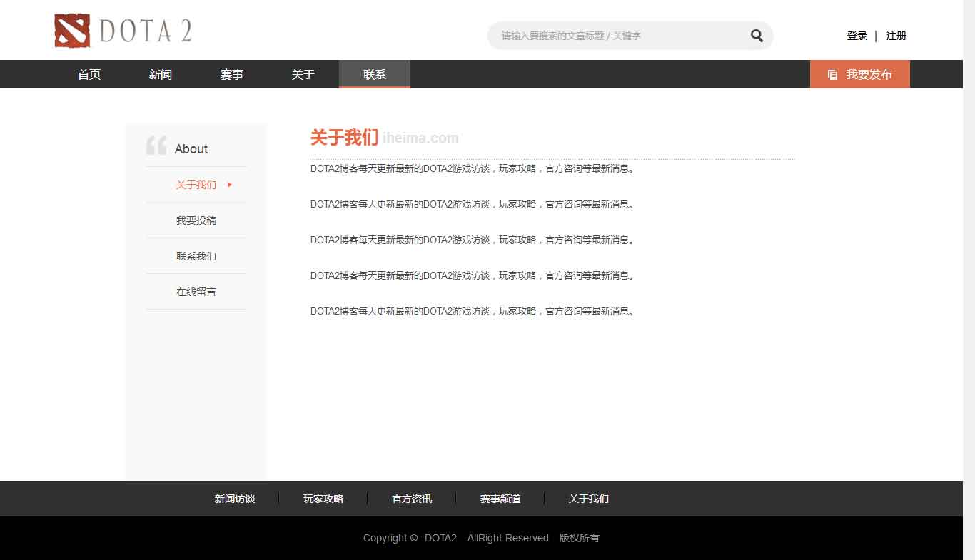975x560 pixels.
Task: Click the arrow next to 关于我们 in sidebar
Action: click(x=229, y=185)
